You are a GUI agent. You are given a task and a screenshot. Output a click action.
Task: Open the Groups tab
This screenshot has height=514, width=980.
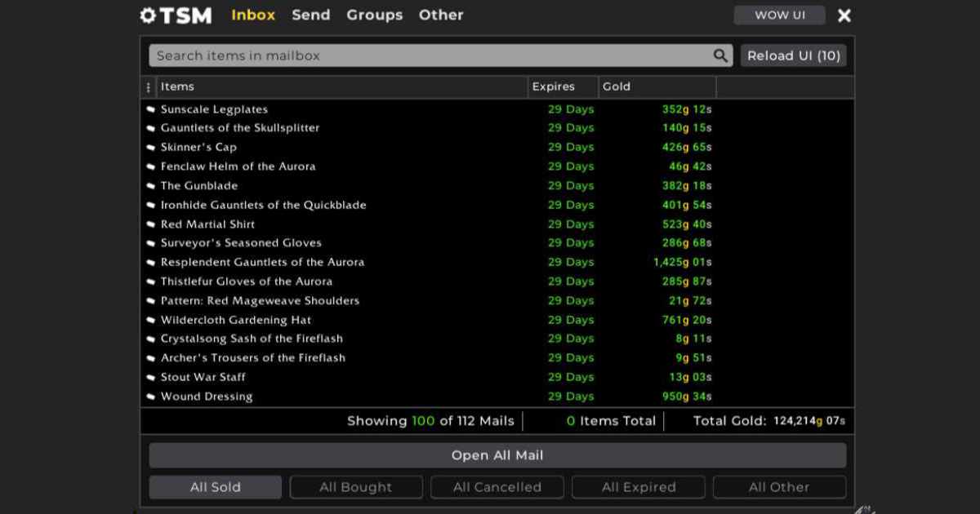pos(374,15)
